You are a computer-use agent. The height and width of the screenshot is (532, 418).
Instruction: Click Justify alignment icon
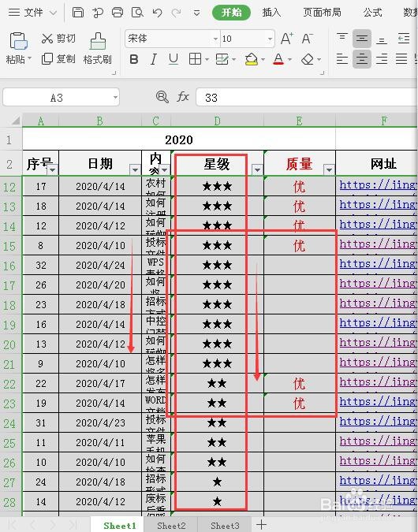tap(401, 59)
